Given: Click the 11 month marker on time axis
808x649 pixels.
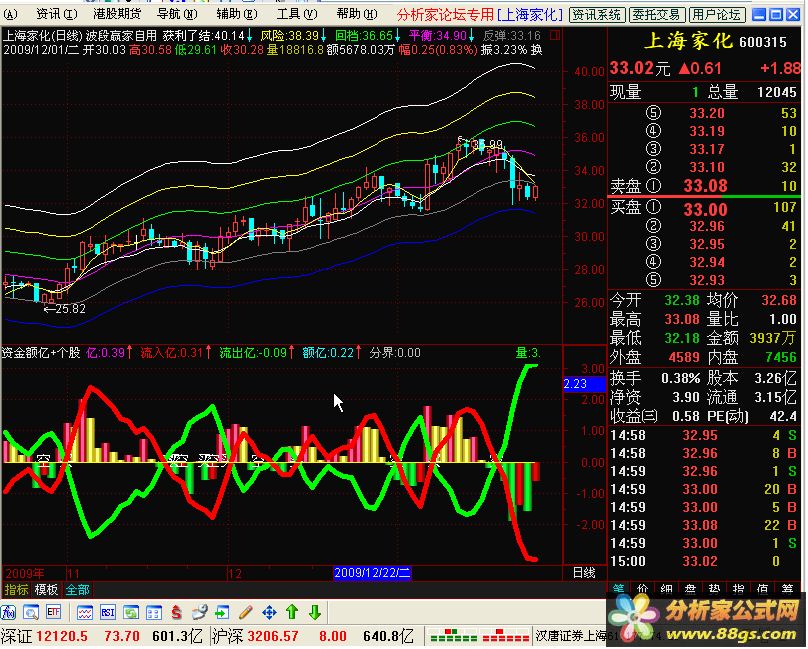Looking at the screenshot, I should coord(73,573).
